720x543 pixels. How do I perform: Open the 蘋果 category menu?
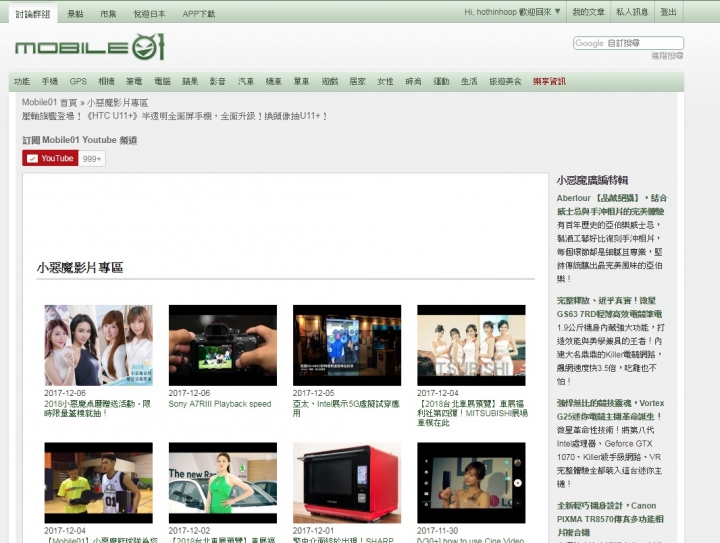coord(190,81)
